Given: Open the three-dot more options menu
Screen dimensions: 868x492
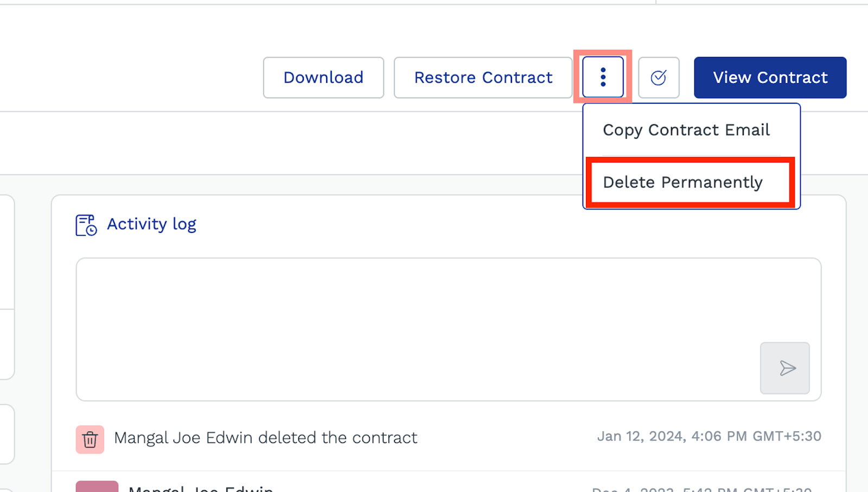Looking at the screenshot, I should point(603,77).
